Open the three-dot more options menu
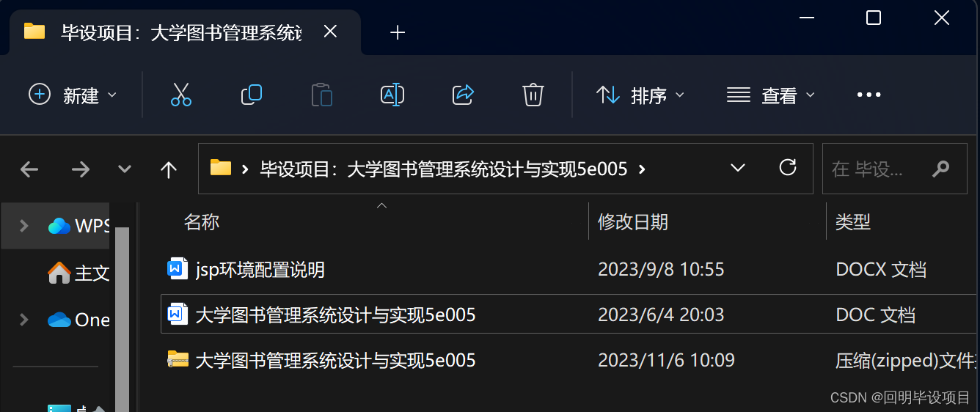 [869, 95]
